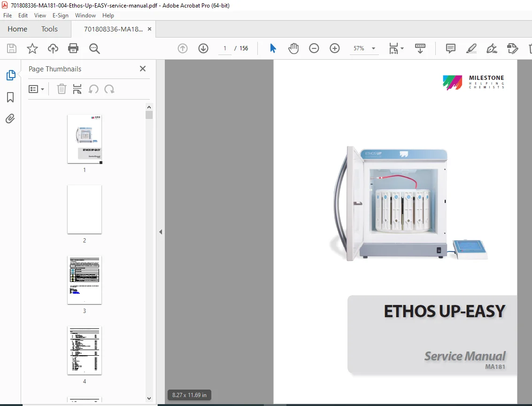Zoom out with minus button
The height and width of the screenshot is (406, 532).
click(x=314, y=48)
